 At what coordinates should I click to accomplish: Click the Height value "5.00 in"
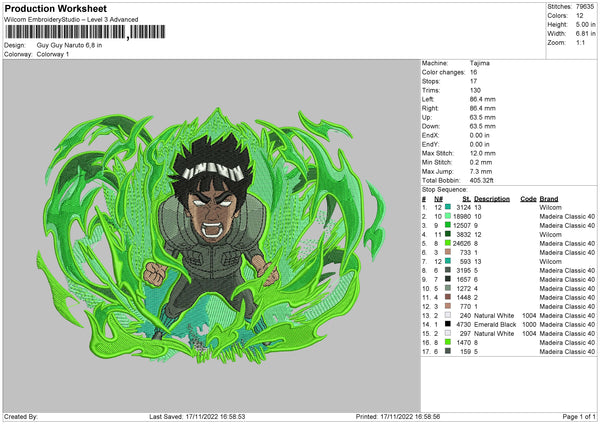pyautogui.click(x=585, y=24)
